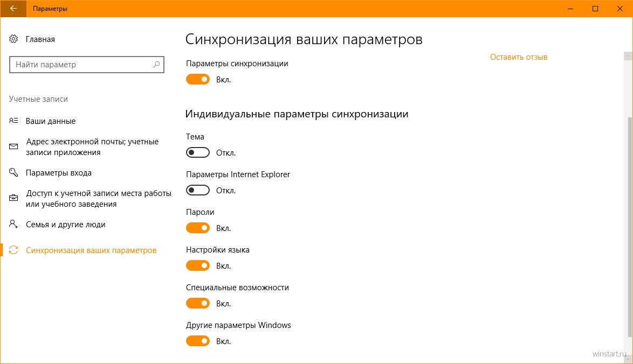Close the Параметры window

coord(620,9)
